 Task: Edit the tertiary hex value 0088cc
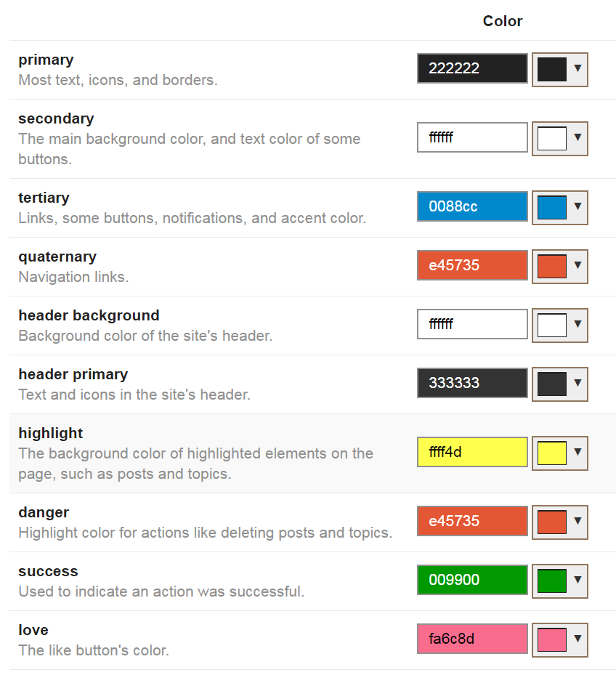pyautogui.click(x=472, y=207)
